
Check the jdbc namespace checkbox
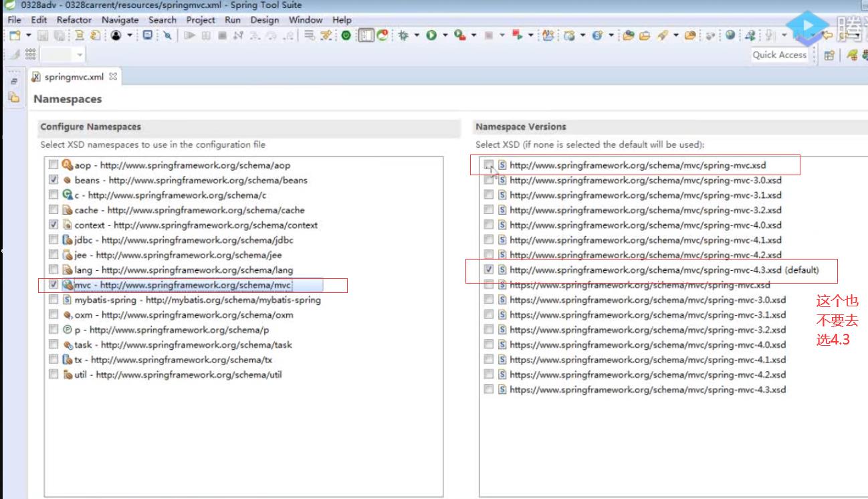(x=53, y=239)
